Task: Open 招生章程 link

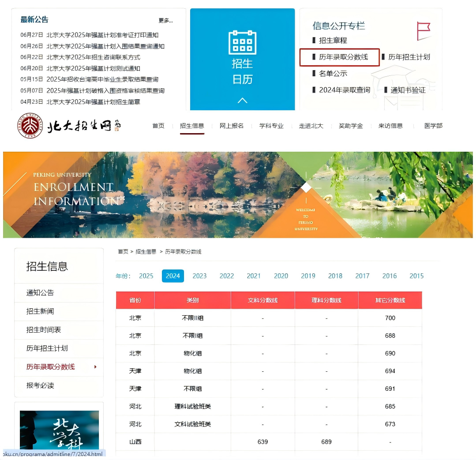Action: coord(333,40)
